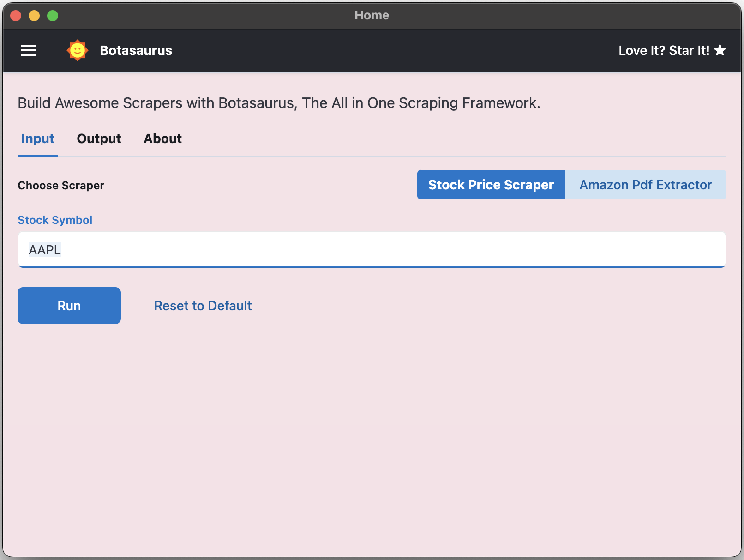Select the Input tab

[37, 138]
